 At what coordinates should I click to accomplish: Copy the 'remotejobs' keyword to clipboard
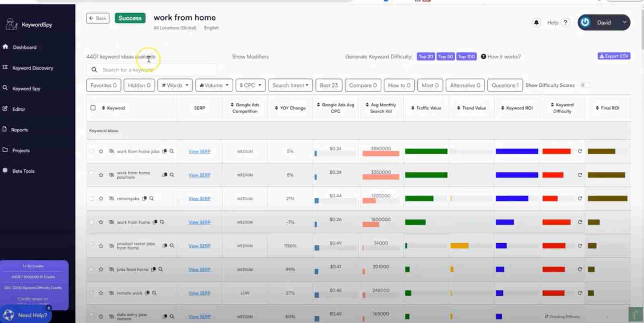144,199
